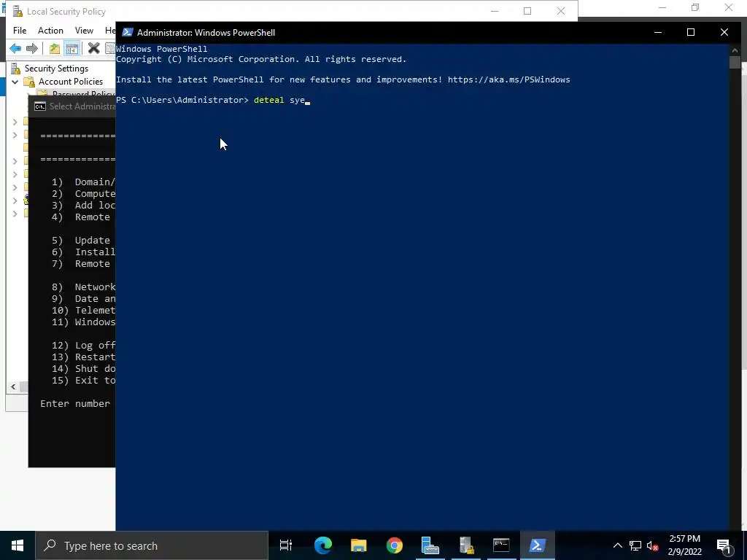Launch Google Chrome from the taskbar
Viewport: 747px width, 560px height.
394,545
